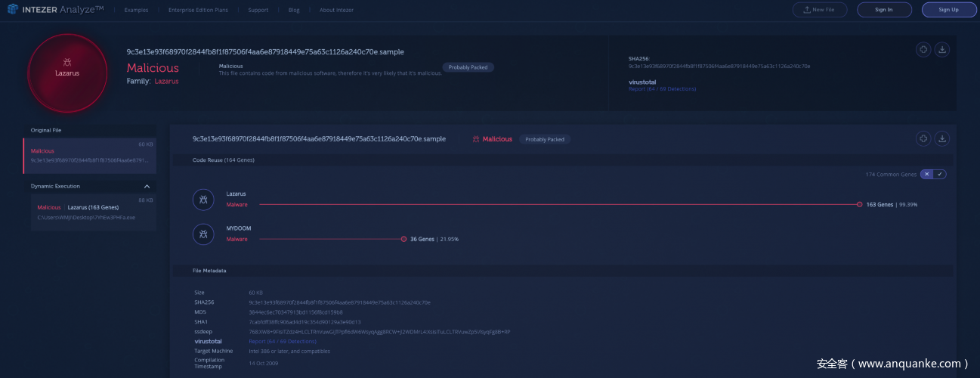Click download icon in the analysis panel

[x=941, y=139]
